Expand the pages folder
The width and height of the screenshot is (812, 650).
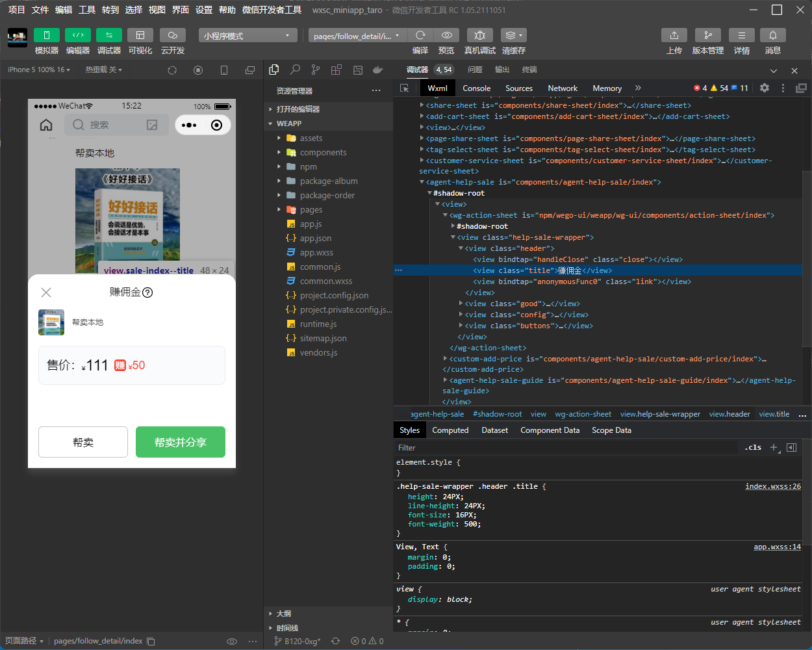coord(328,209)
